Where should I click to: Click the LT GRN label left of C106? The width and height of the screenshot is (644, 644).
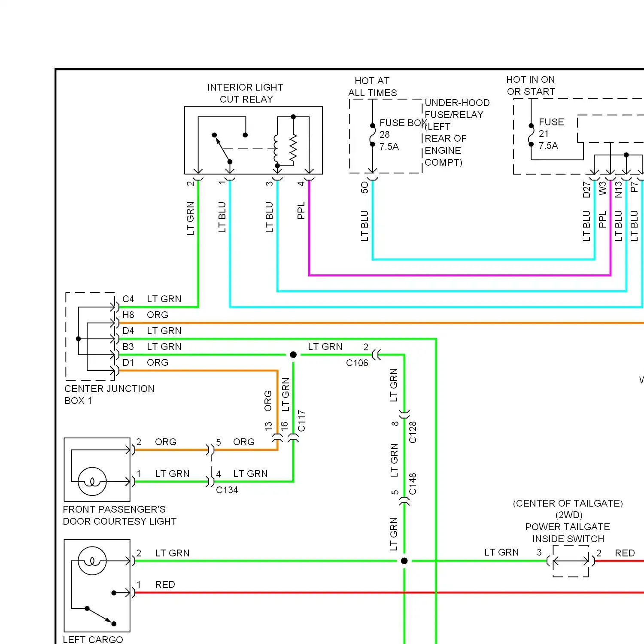click(x=325, y=346)
